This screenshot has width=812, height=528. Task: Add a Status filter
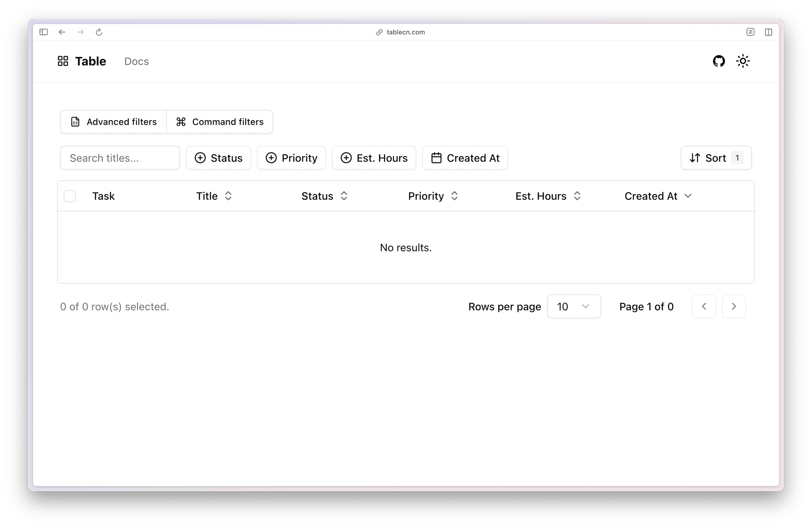(218, 158)
